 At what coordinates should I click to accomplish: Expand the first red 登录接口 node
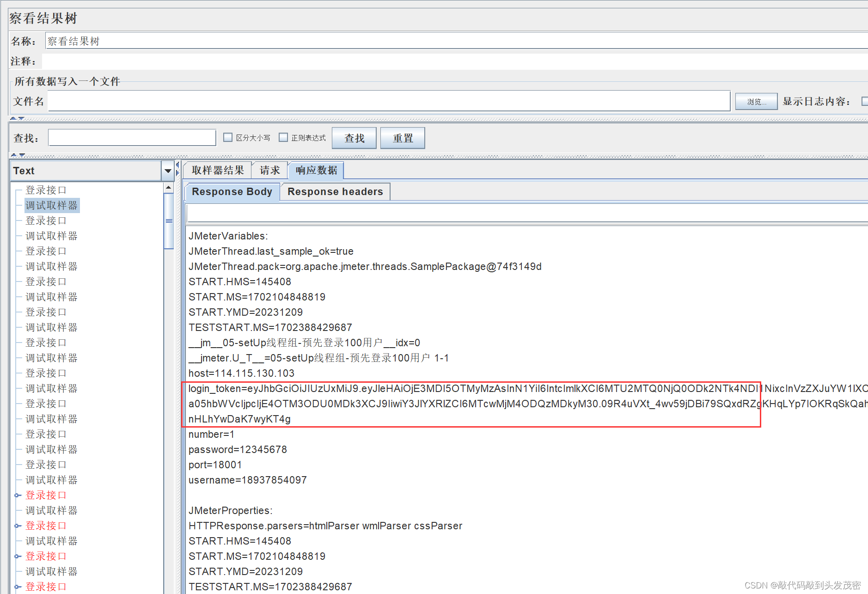pyautogui.click(x=18, y=495)
